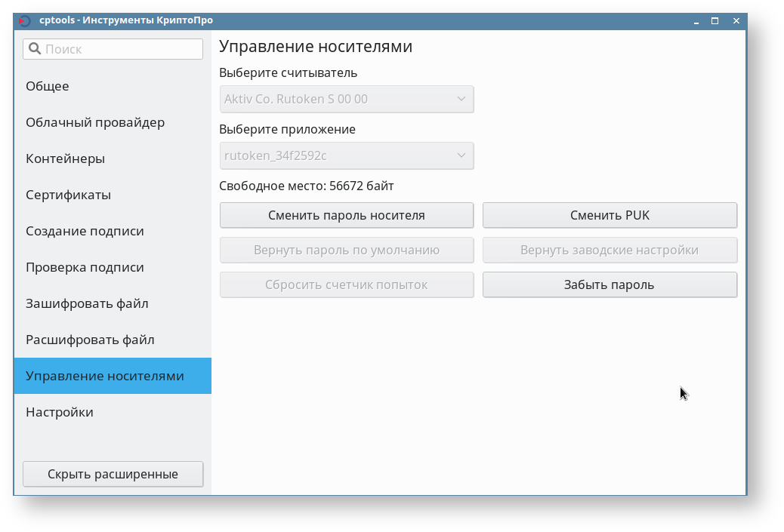Select Проверка подписи in sidebar
Viewport: 784px width, 532px height.
85,267
